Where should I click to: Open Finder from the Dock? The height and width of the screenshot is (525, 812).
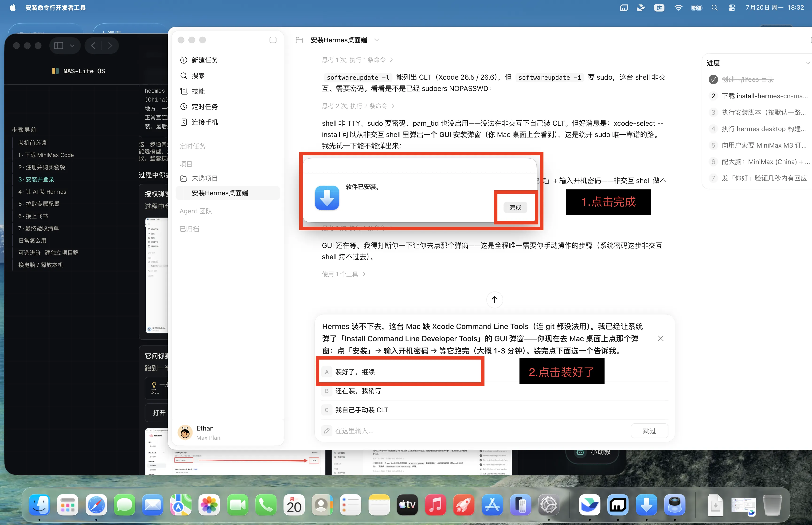[x=39, y=505]
